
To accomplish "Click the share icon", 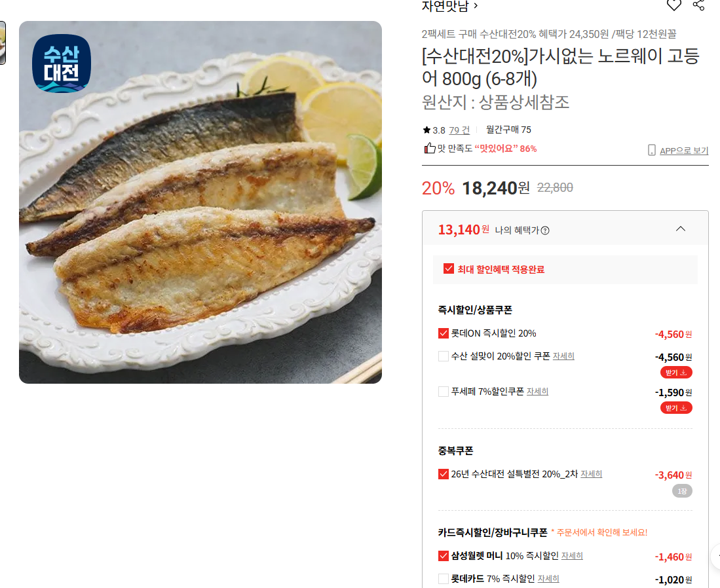I will point(698,5).
